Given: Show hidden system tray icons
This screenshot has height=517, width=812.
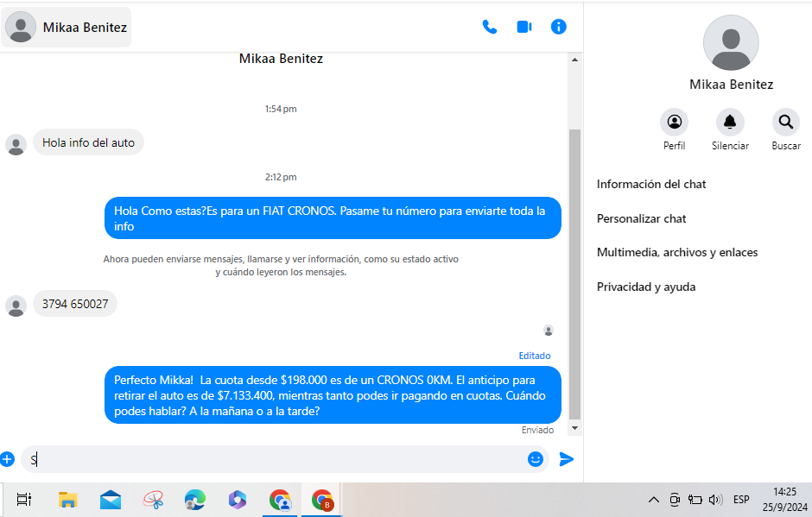Looking at the screenshot, I should [654, 500].
